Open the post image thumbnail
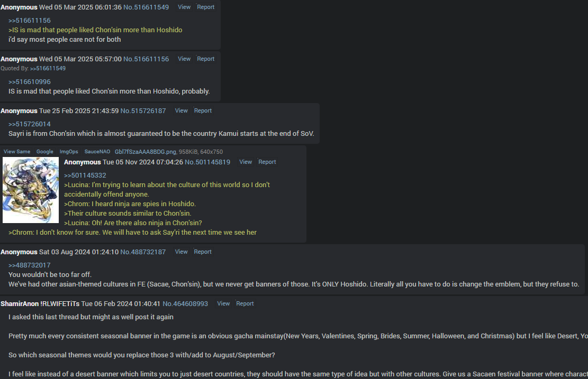 point(31,190)
